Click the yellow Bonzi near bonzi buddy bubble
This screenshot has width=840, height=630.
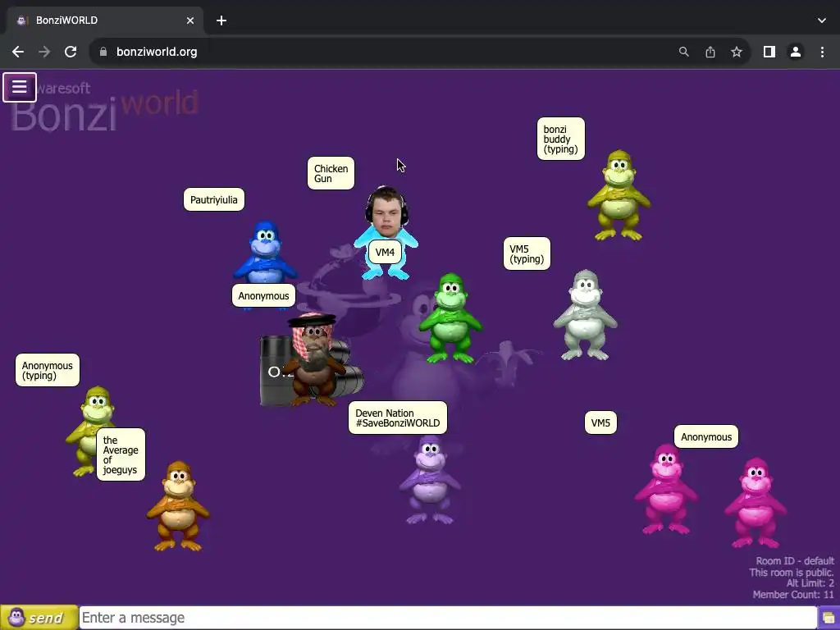click(x=619, y=195)
